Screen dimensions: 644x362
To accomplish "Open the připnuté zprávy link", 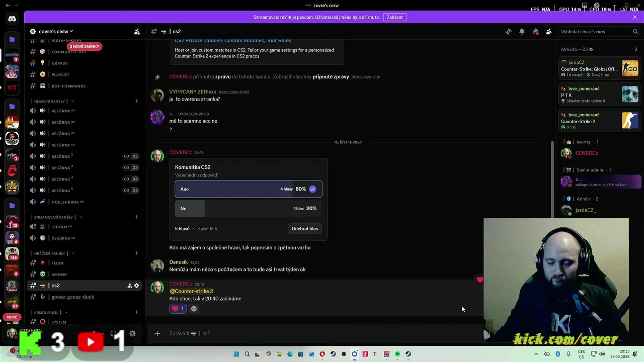I will click(331, 77).
